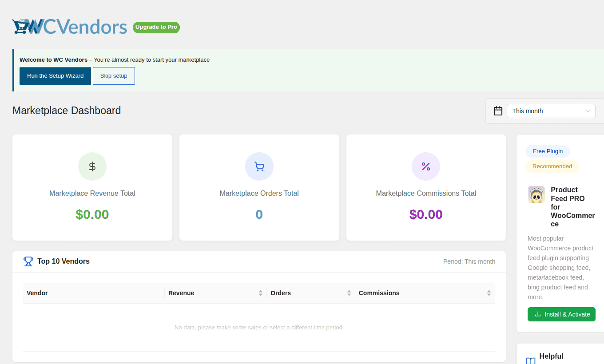Click the Marketplace Orders Total 0 value

[259, 214]
